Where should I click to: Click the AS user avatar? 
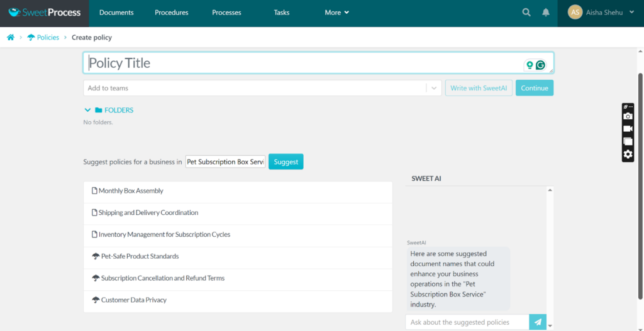point(575,13)
